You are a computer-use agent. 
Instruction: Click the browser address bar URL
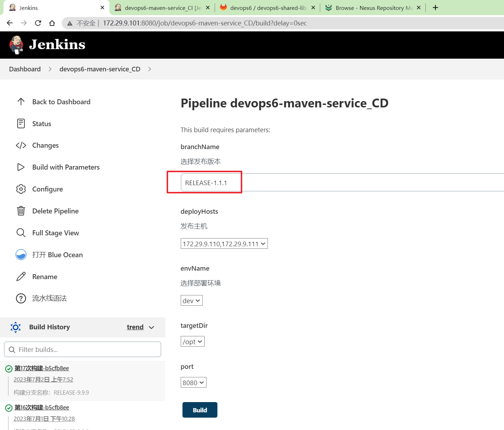point(205,23)
